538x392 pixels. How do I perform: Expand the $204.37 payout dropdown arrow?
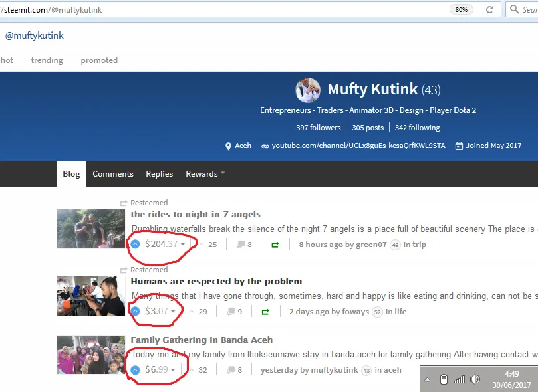tap(183, 245)
